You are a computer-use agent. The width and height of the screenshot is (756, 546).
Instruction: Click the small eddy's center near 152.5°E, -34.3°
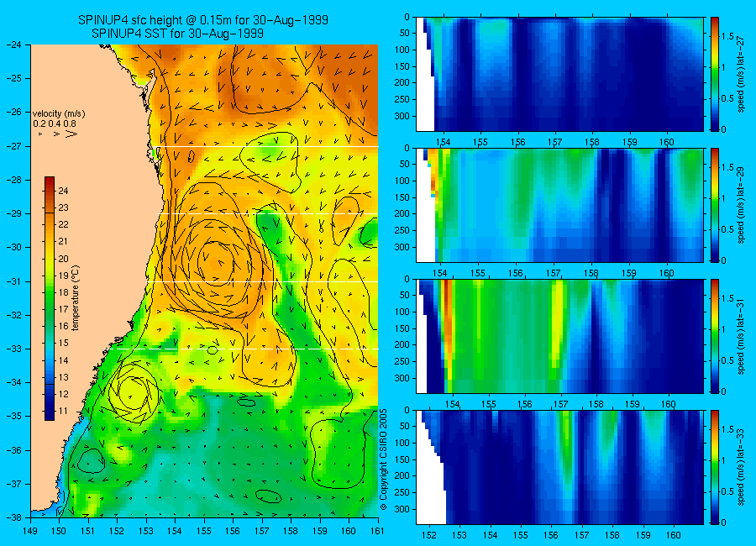click(132, 392)
